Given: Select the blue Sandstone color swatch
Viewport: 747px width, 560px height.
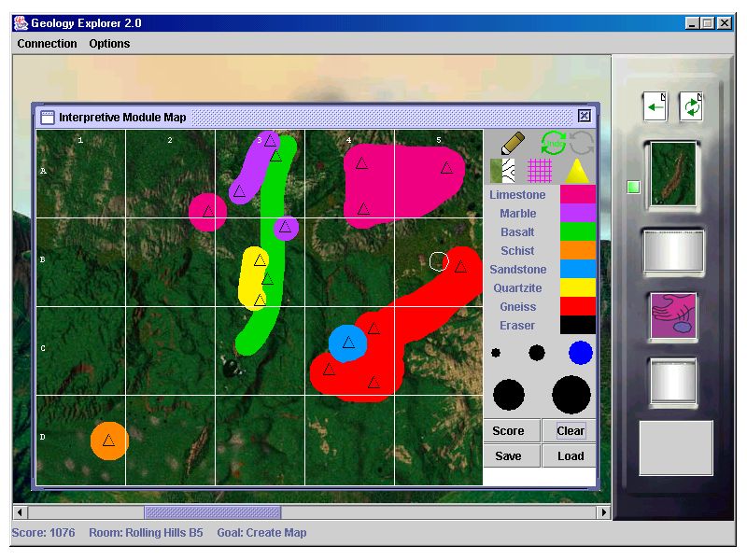Looking at the screenshot, I should point(578,269).
